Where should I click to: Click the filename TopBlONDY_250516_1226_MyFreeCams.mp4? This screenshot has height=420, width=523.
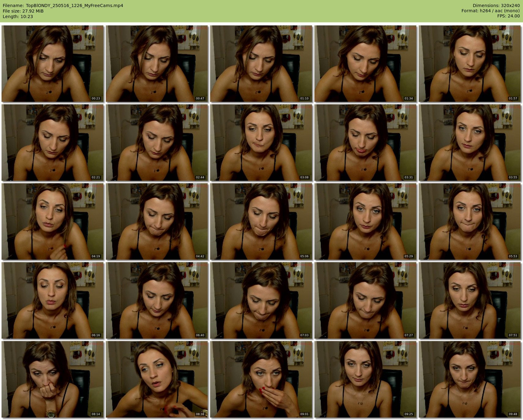click(74, 6)
